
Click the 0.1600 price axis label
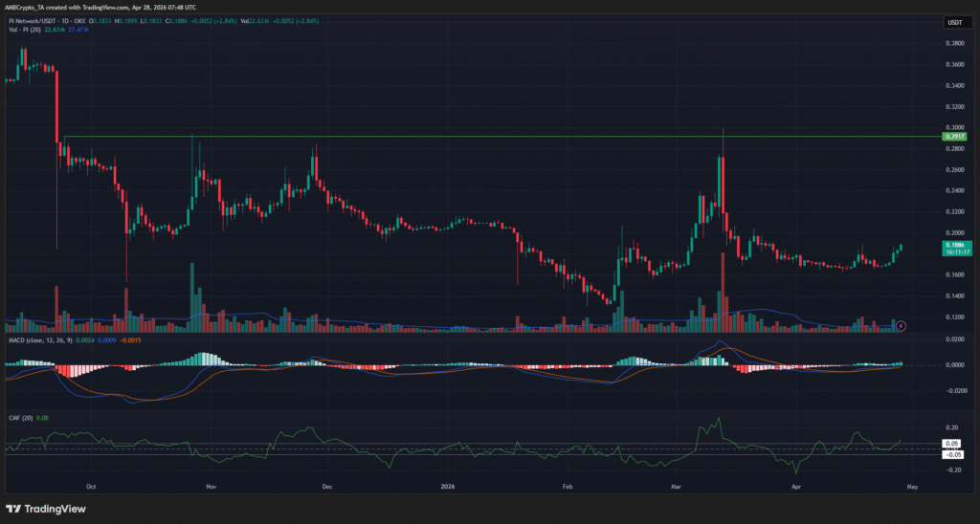(954, 274)
